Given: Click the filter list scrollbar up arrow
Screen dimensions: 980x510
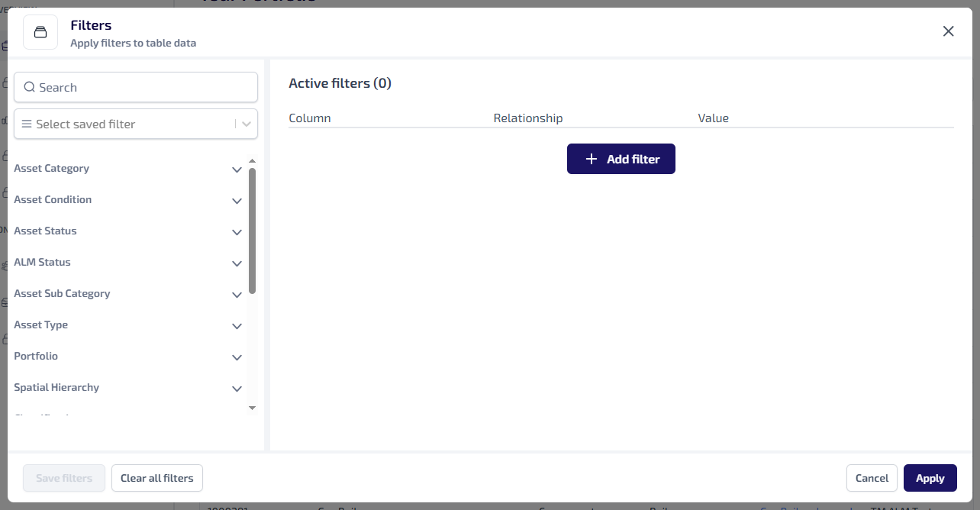Looking at the screenshot, I should click(x=252, y=161).
